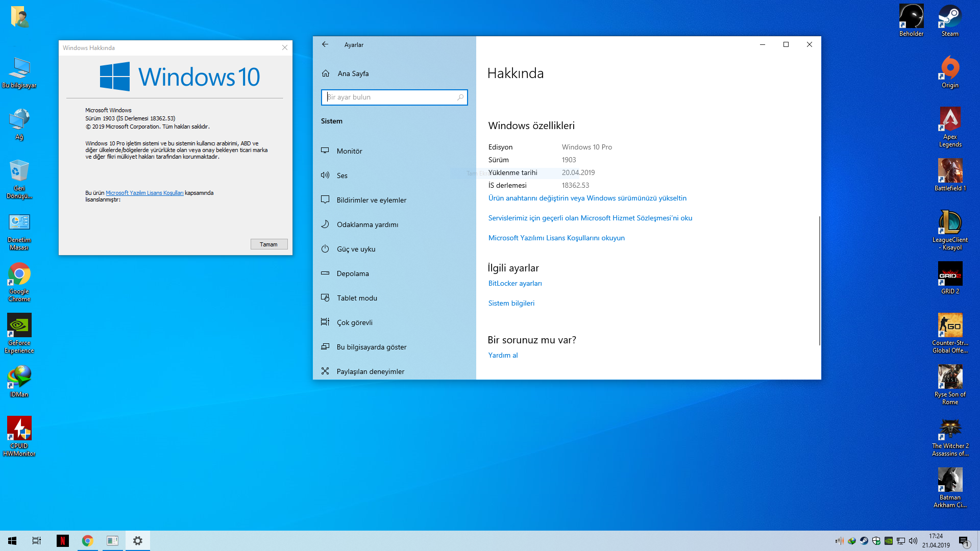This screenshot has height=551, width=980.
Task: Close the Windows Hakkında dialog
Action: point(285,47)
